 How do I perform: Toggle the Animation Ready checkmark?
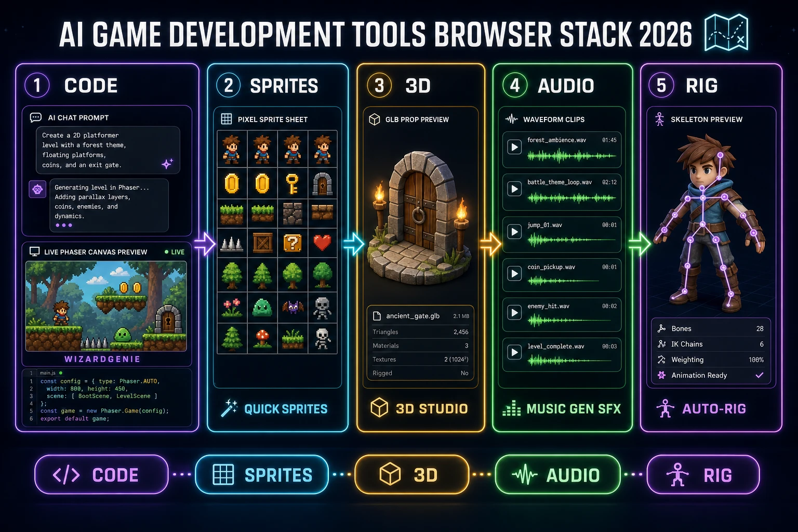coord(759,375)
